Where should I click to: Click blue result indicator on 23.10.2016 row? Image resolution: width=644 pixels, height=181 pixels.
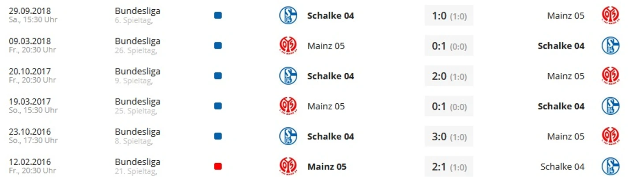point(218,136)
